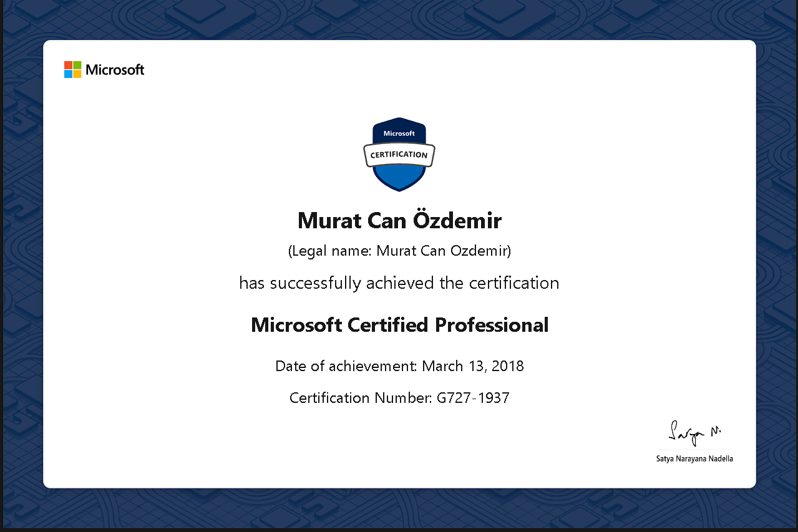Click the blue Certification shield badge

tap(399, 153)
